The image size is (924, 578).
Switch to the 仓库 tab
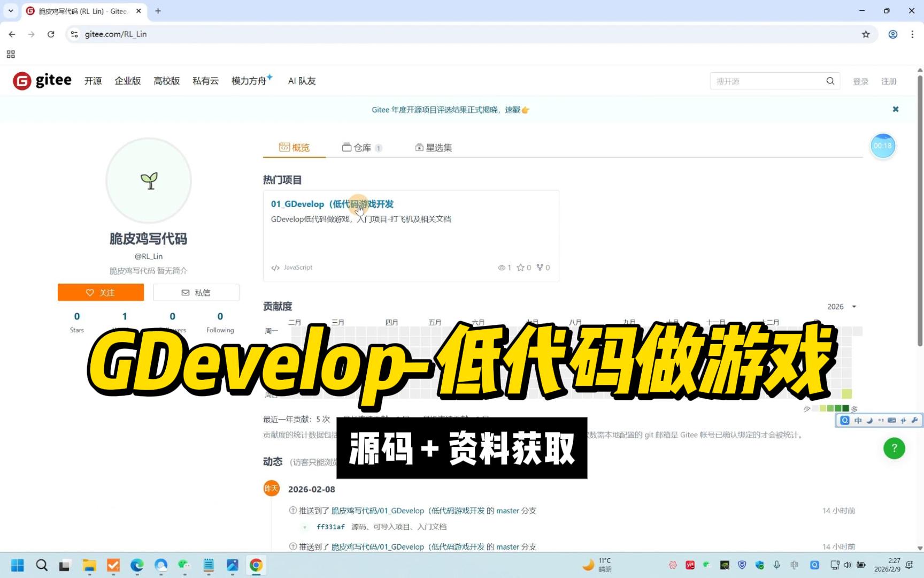(362, 147)
